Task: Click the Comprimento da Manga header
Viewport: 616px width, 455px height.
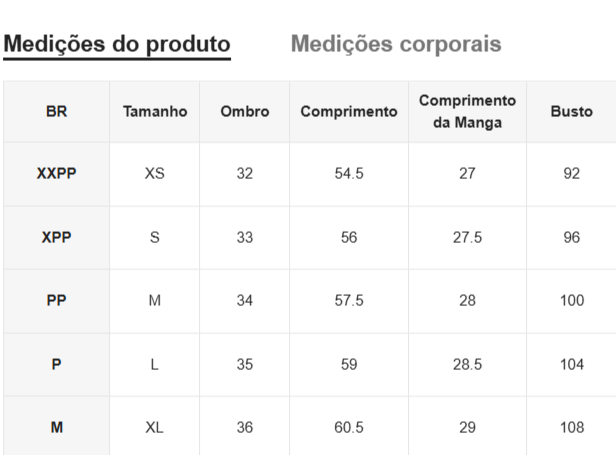Action: pyautogui.click(x=467, y=112)
